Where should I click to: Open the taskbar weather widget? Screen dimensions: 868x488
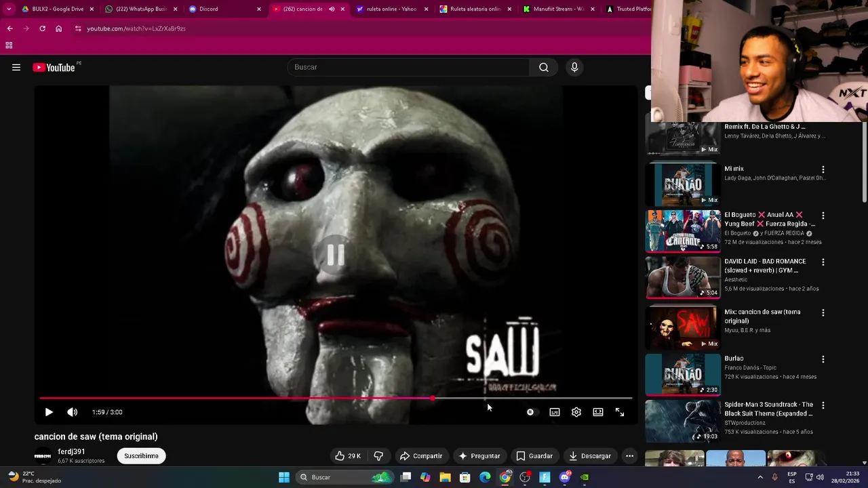click(x=34, y=477)
